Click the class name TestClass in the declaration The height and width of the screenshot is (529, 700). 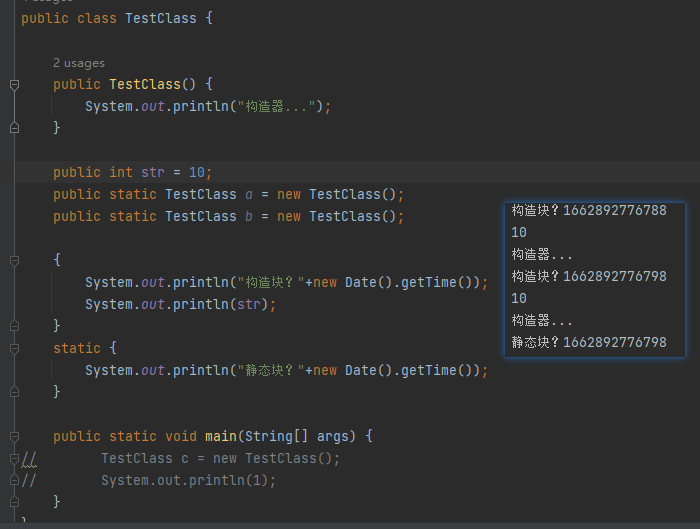pos(160,19)
